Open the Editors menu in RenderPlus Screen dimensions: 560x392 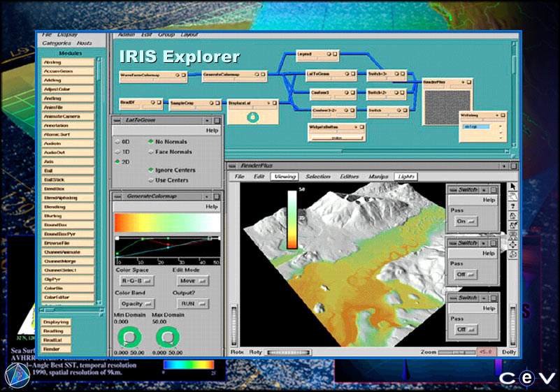click(x=350, y=176)
